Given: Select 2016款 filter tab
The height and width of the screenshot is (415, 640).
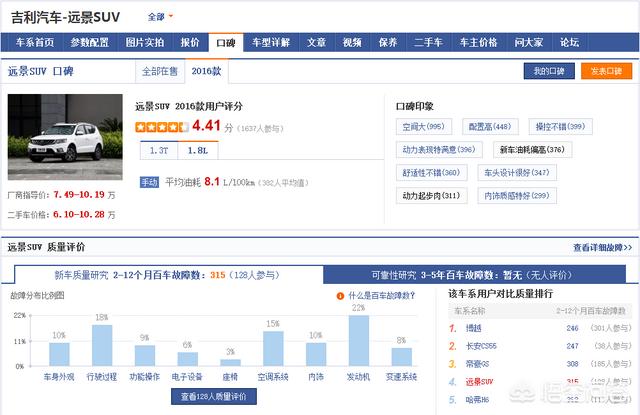Looking at the screenshot, I should click(x=207, y=71).
